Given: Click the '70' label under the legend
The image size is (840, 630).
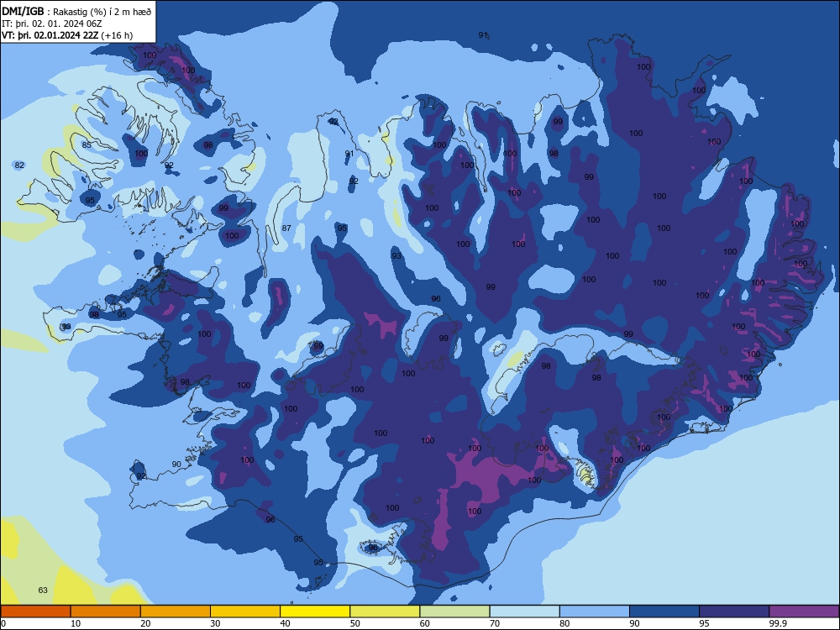Looking at the screenshot, I should click(495, 623).
